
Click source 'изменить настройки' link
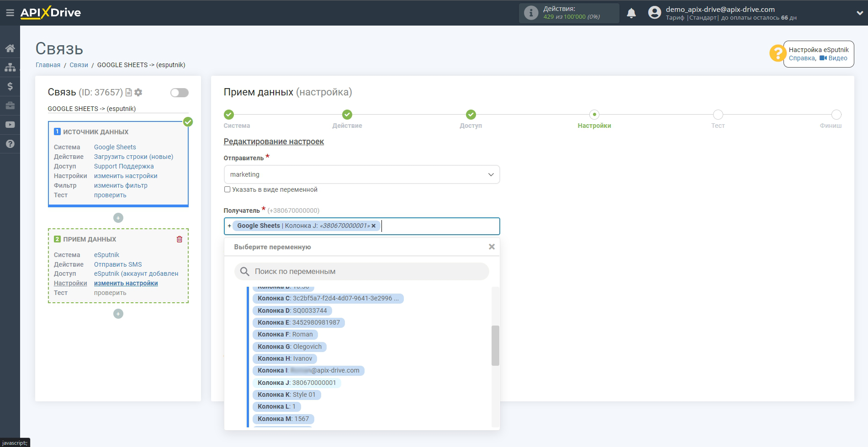point(126,176)
